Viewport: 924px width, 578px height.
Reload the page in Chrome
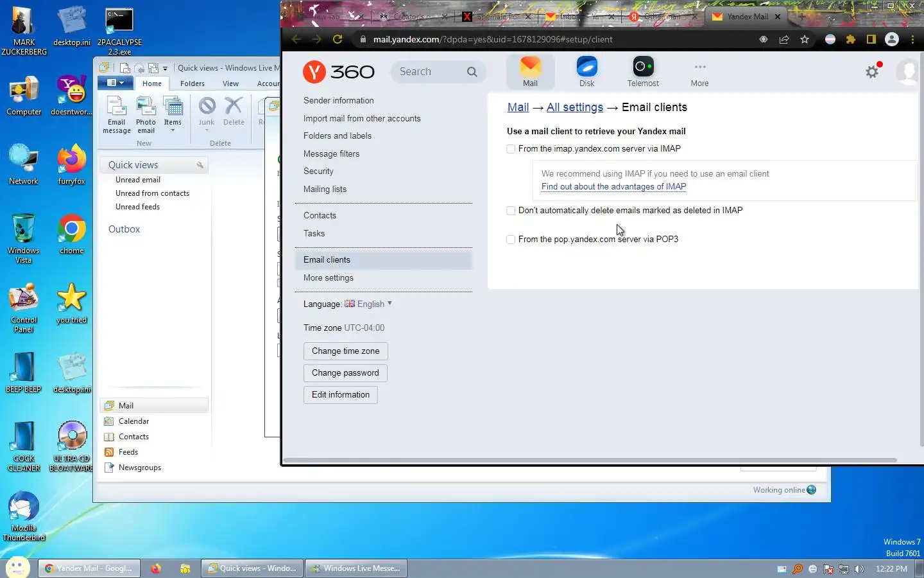338,39
